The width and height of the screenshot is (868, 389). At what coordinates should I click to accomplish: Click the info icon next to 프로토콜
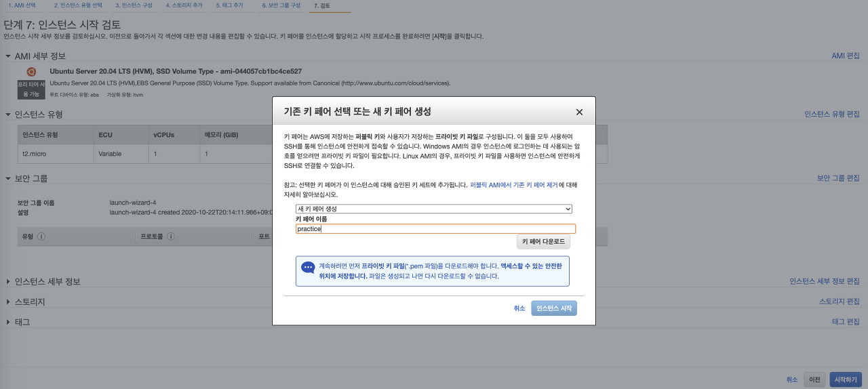171,237
